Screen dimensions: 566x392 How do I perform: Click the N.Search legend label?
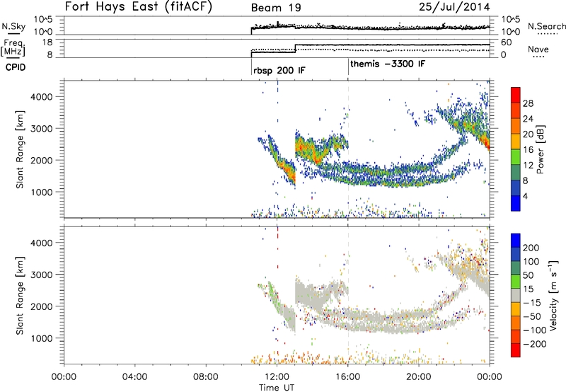point(546,26)
